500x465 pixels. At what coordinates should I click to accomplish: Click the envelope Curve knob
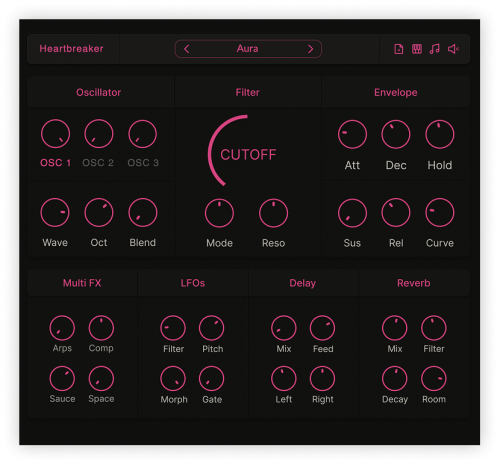(x=440, y=213)
